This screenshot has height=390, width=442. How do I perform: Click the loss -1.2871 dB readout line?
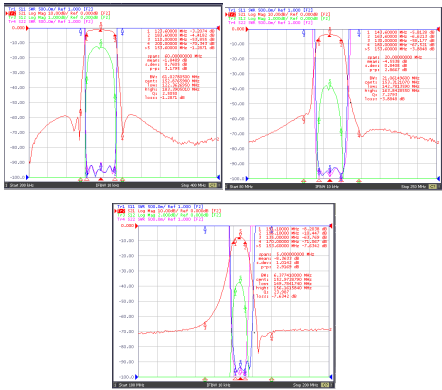coord(165,98)
